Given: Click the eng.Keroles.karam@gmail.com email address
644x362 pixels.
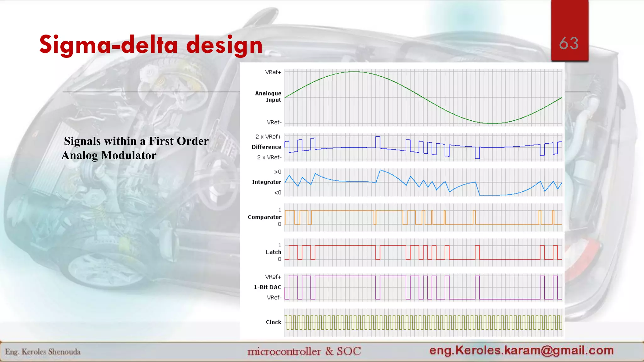Looking at the screenshot, I should click(x=521, y=350).
